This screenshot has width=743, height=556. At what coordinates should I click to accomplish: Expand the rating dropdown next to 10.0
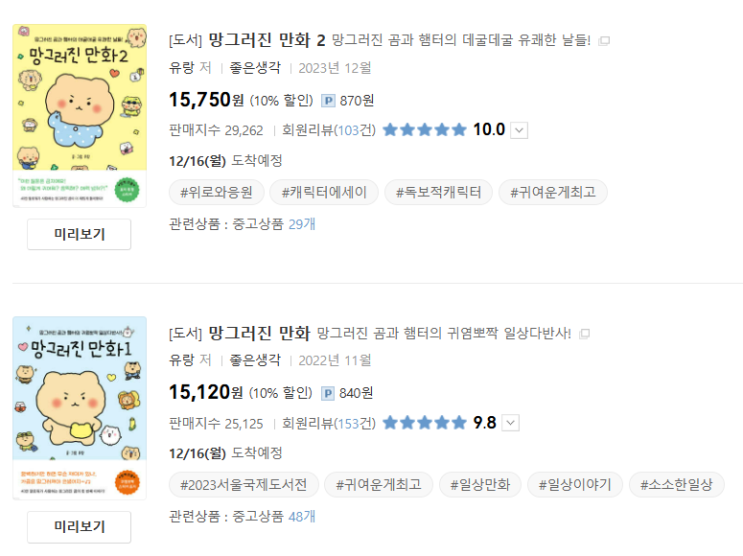[x=519, y=130]
